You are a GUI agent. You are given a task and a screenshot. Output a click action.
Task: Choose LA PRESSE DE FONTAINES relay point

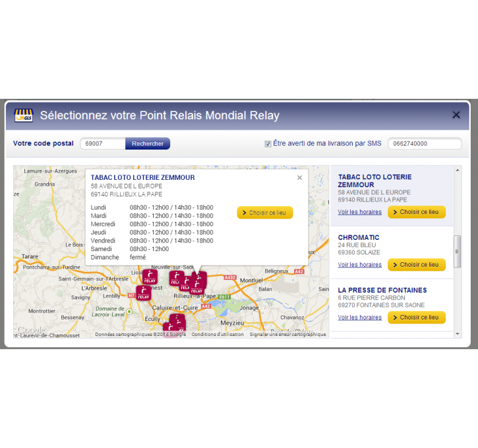417,318
